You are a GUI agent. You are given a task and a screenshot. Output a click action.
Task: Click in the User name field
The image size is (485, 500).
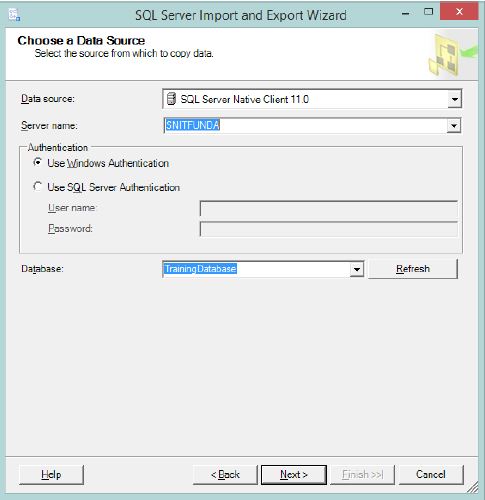[329, 209]
